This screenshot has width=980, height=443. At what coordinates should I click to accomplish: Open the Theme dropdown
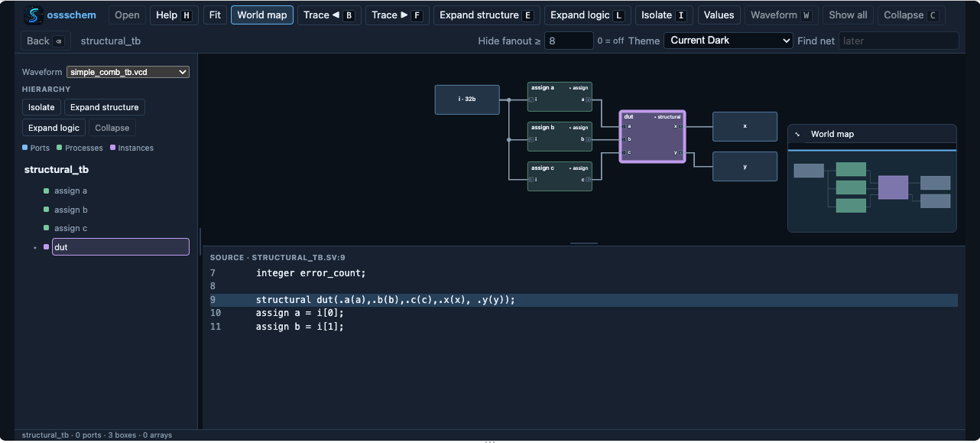pos(729,41)
